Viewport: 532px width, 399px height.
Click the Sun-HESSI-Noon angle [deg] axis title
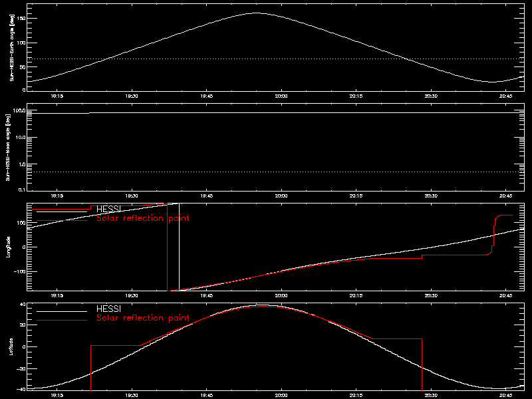[x=8, y=147]
